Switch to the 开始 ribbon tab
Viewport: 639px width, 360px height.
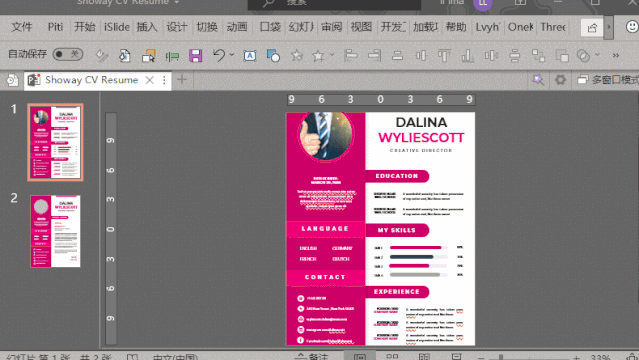(85, 27)
